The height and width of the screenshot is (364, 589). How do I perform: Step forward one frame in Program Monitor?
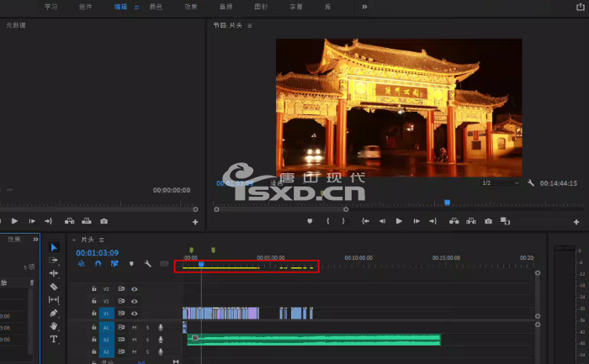(x=417, y=221)
